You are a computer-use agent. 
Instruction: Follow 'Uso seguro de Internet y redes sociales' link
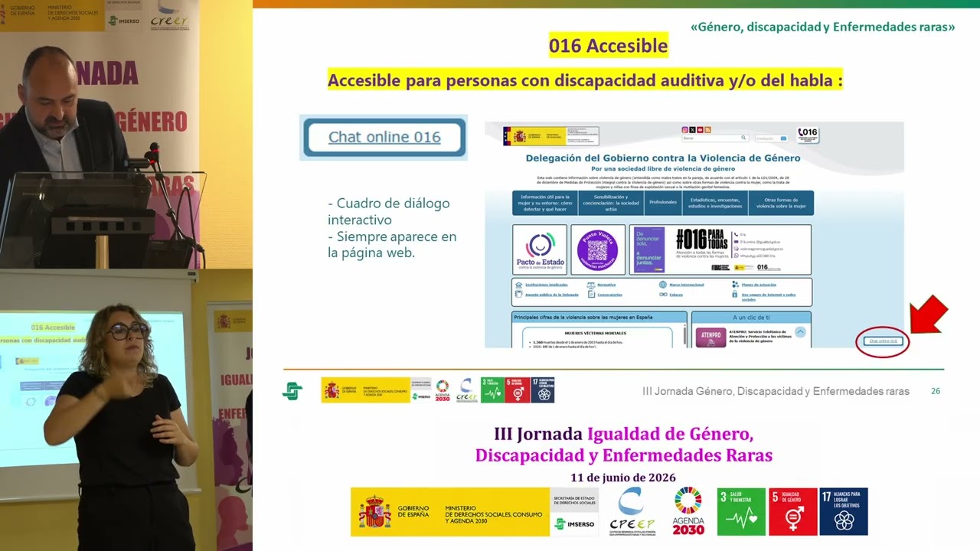tap(769, 297)
